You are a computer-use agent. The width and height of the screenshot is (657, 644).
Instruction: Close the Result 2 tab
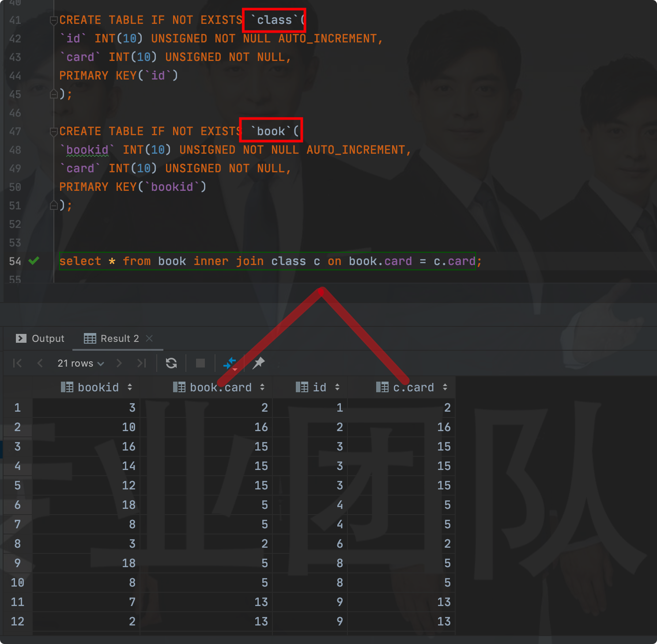coord(149,338)
